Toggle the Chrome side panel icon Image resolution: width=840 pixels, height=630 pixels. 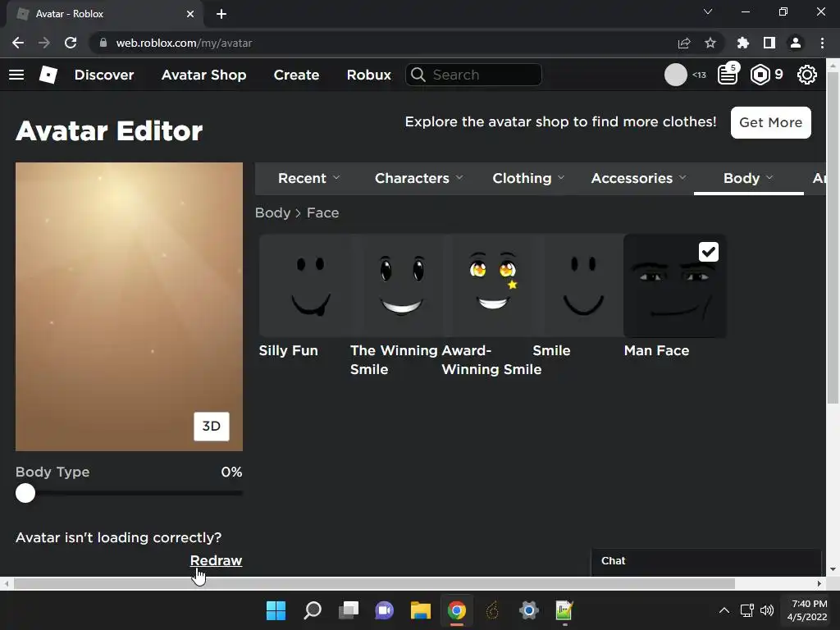coord(769,43)
